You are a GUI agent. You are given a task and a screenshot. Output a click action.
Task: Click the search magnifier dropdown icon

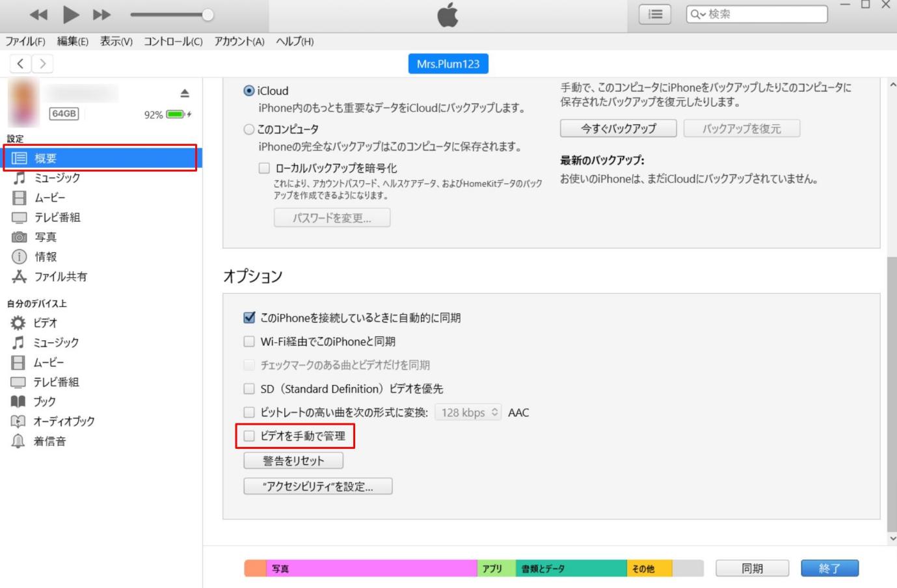click(x=698, y=14)
